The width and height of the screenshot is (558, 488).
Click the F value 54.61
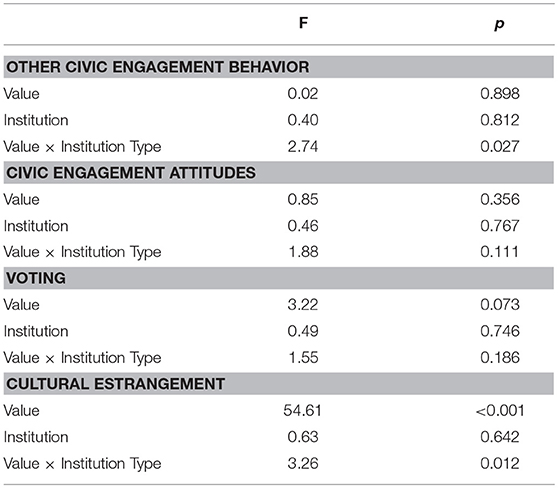302,410
